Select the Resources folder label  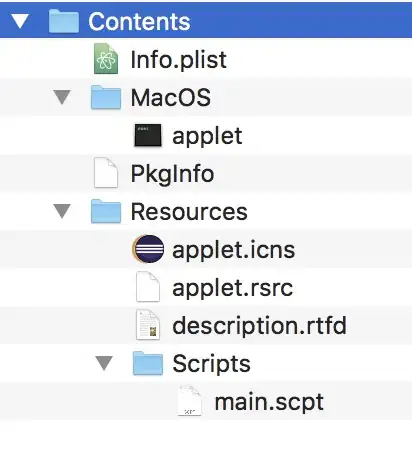tap(189, 212)
